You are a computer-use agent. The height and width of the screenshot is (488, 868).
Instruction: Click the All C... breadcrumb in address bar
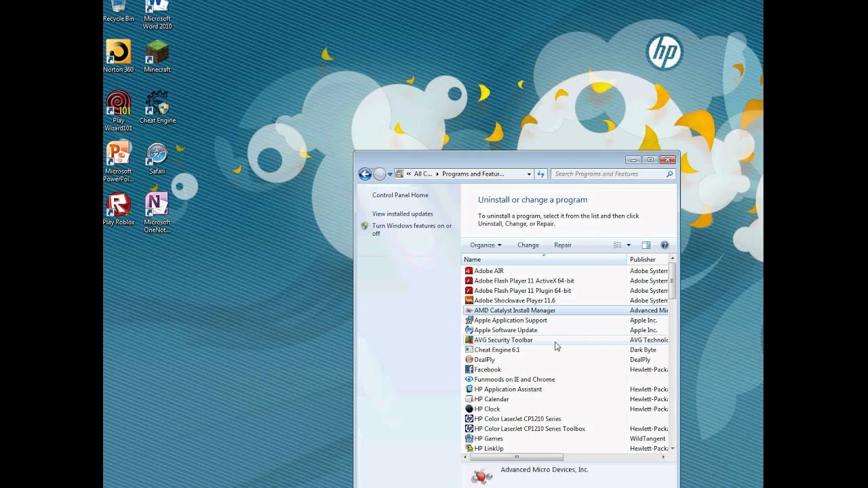point(423,174)
